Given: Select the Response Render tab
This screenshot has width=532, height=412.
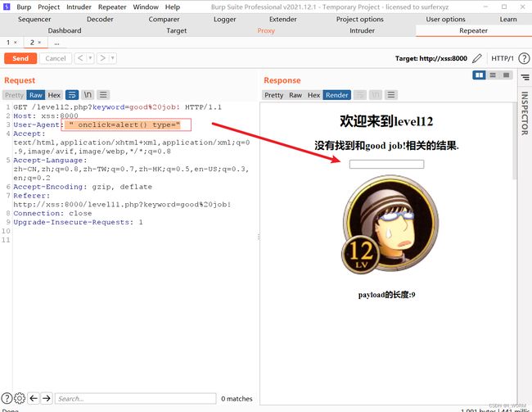Looking at the screenshot, I should (x=337, y=95).
